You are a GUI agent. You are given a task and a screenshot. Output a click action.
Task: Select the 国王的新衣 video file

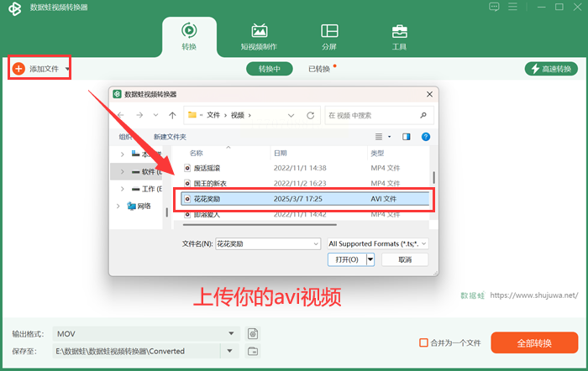pos(210,183)
